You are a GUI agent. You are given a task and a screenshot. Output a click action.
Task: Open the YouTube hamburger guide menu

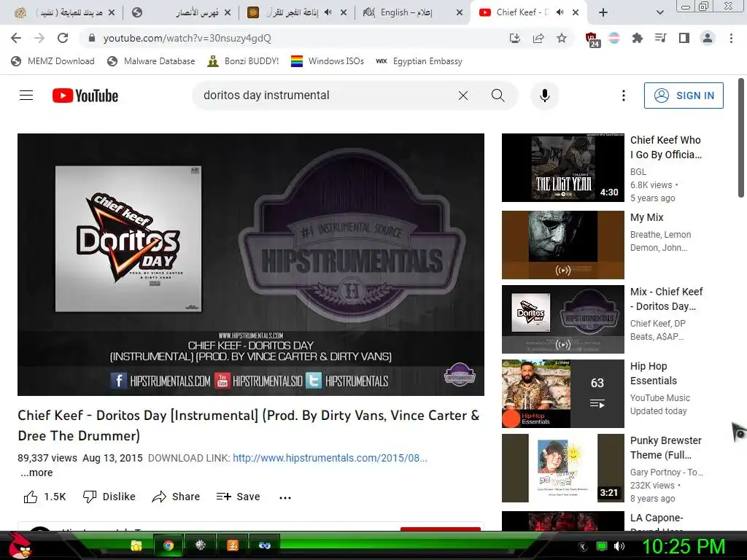click(x=26, y=96)
